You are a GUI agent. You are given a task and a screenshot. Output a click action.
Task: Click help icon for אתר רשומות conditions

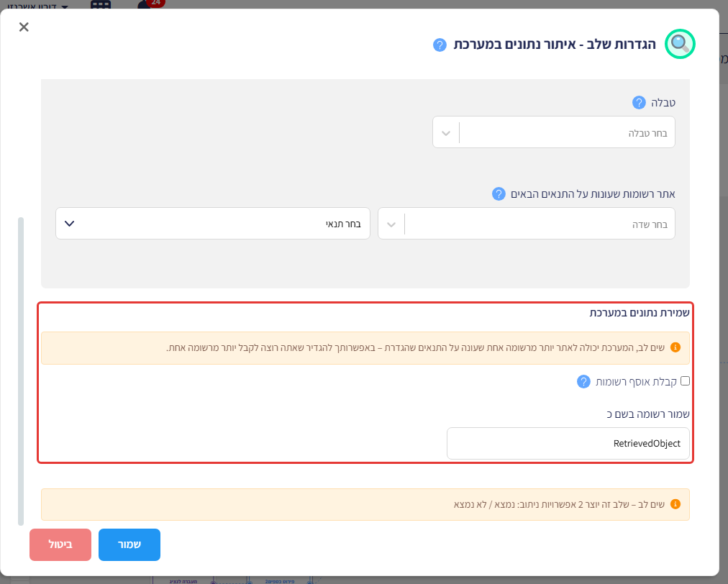(x=499, y=194)
